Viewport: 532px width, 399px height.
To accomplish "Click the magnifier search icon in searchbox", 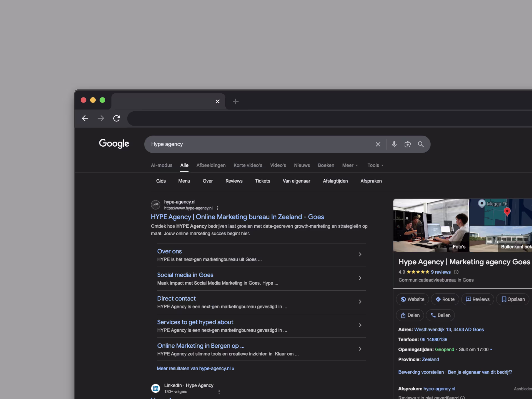I will click(421, 144).
